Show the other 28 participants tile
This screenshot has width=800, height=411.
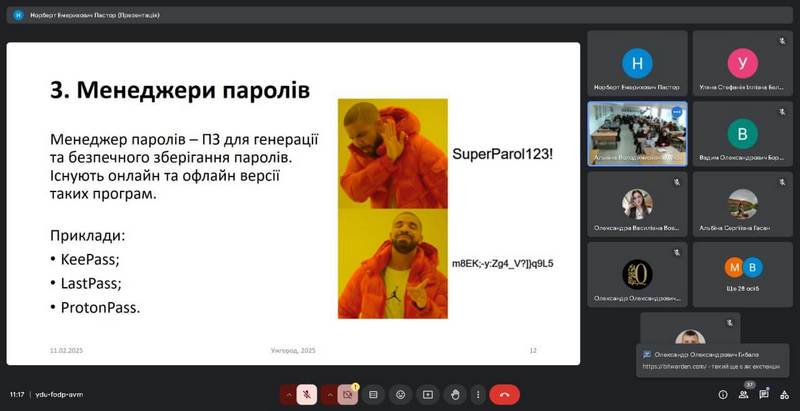click(x=742, y=274)
